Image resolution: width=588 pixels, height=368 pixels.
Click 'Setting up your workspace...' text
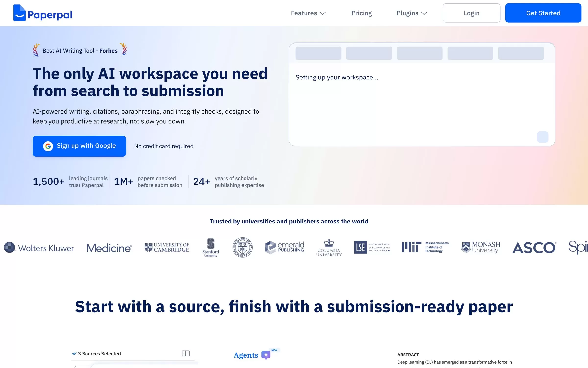(337, 78)
